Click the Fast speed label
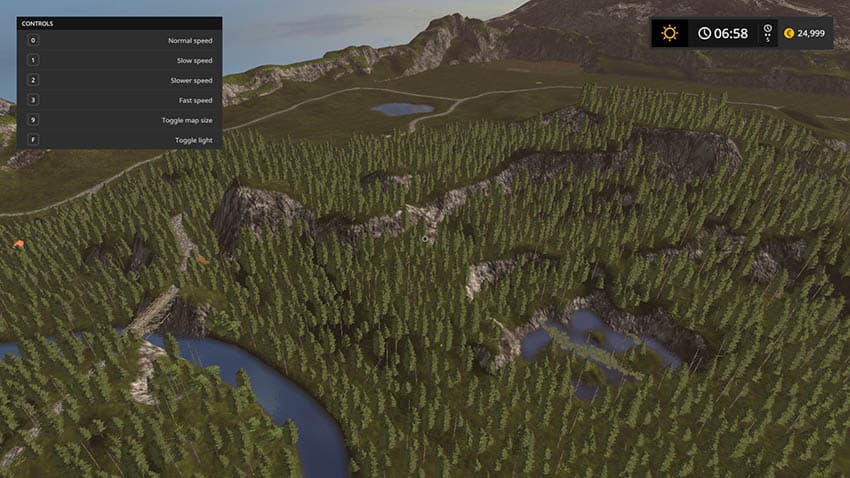The height and width of the screenshot is (478, 850). [x=196, y=100]
